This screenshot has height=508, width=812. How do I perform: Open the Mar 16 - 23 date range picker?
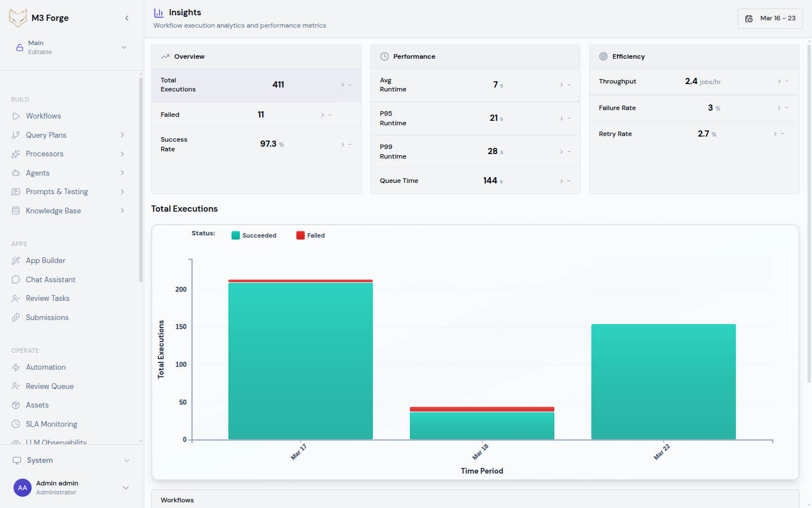pyautogui.click(x=770, y=19)
